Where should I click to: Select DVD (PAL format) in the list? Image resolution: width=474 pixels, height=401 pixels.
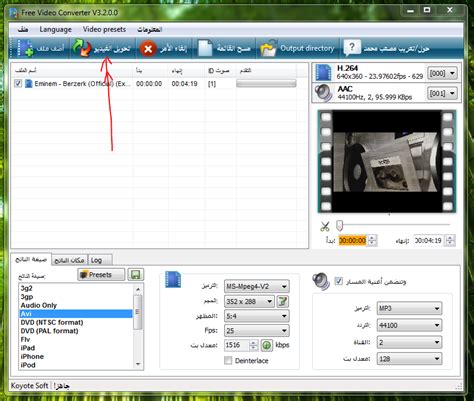[x=76, y=331]
